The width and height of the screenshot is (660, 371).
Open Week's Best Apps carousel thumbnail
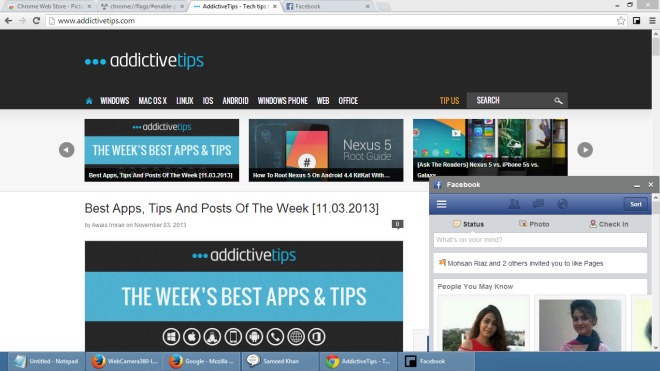(x=162, y=150)
